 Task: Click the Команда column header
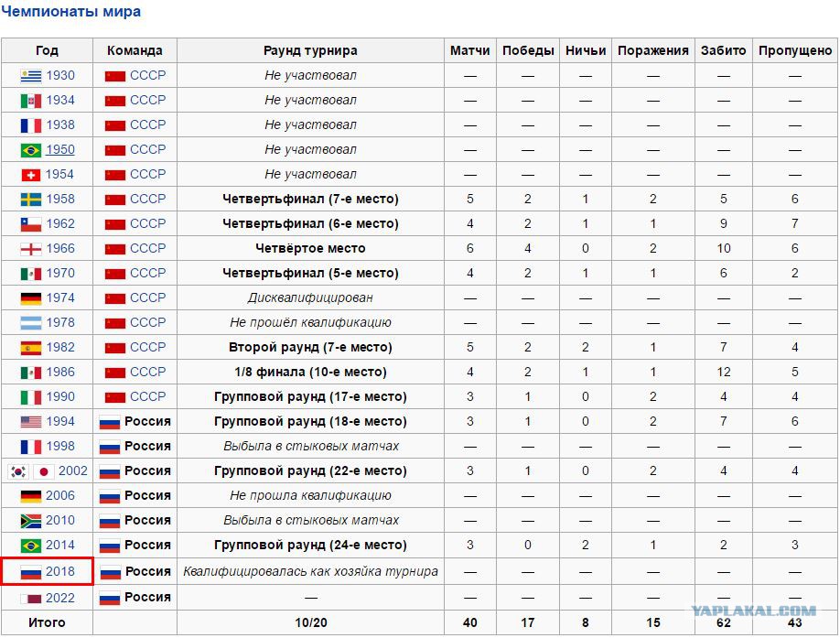click(x=135, y=50)
